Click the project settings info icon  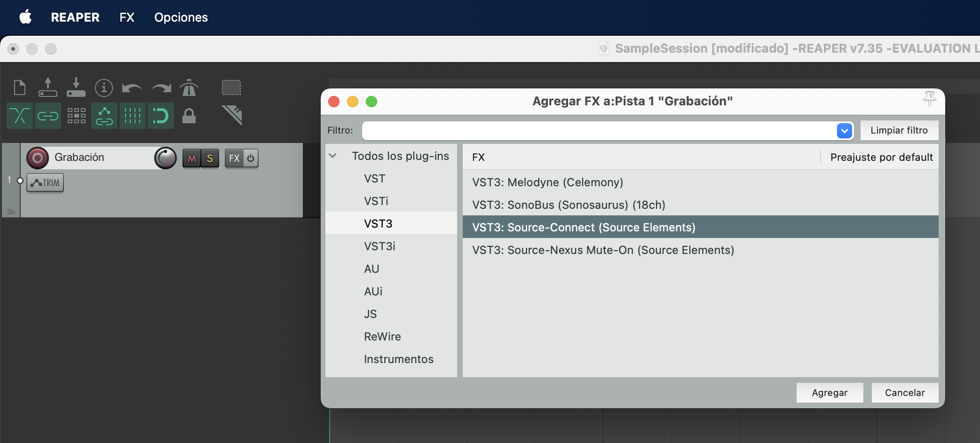click(x=104, y=87)
